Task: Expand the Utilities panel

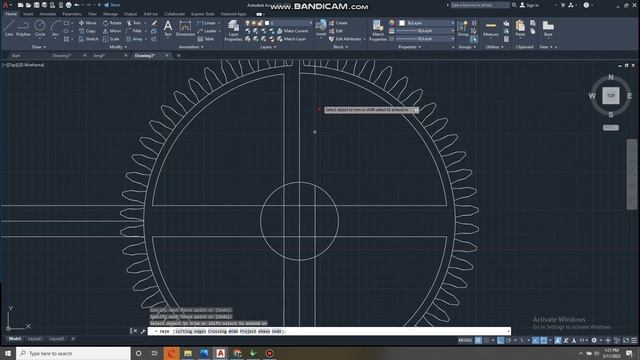Action: [494, 47]
